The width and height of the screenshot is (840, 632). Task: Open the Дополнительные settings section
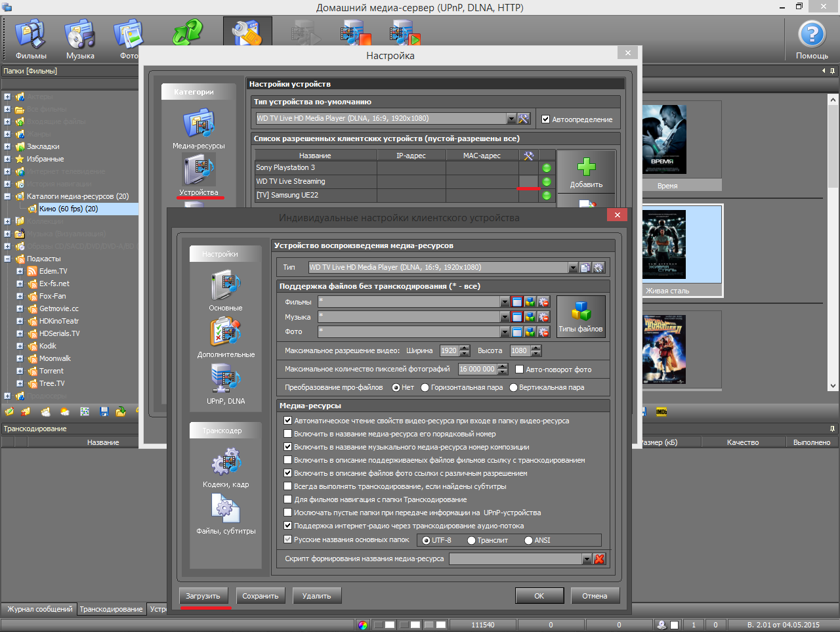226,335
